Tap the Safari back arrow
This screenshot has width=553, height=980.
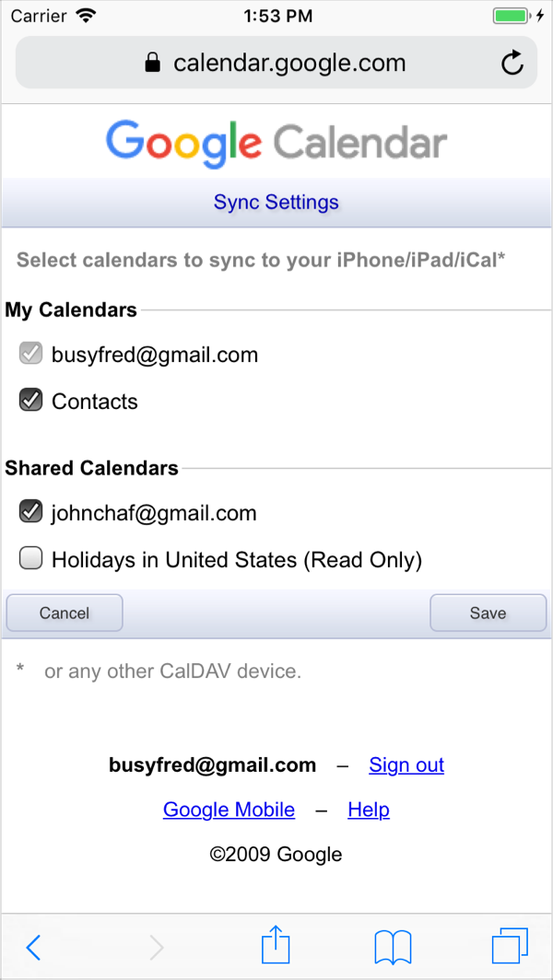coord(34,947)
